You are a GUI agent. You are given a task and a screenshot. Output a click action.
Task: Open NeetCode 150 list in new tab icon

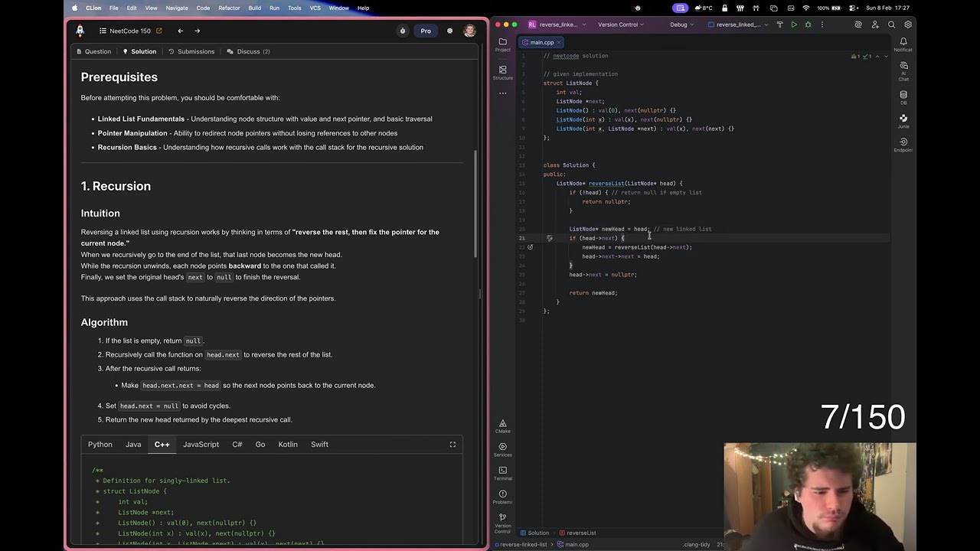coord(159,31)
